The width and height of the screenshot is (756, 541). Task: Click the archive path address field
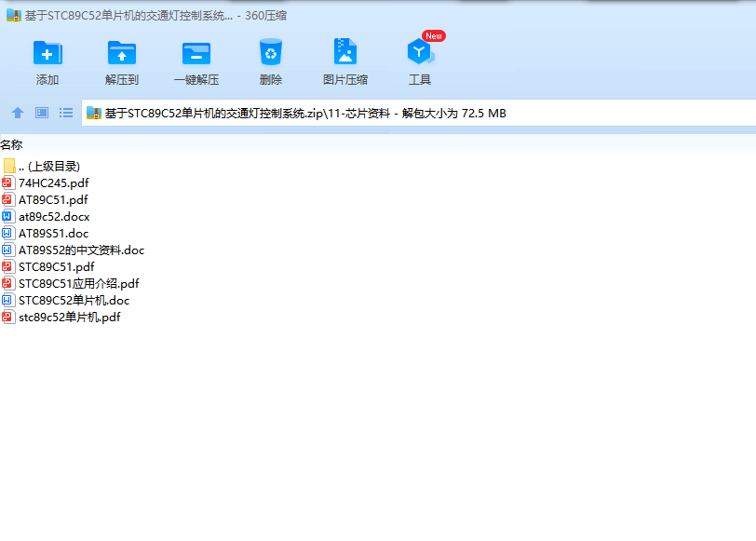pos(419,114)
